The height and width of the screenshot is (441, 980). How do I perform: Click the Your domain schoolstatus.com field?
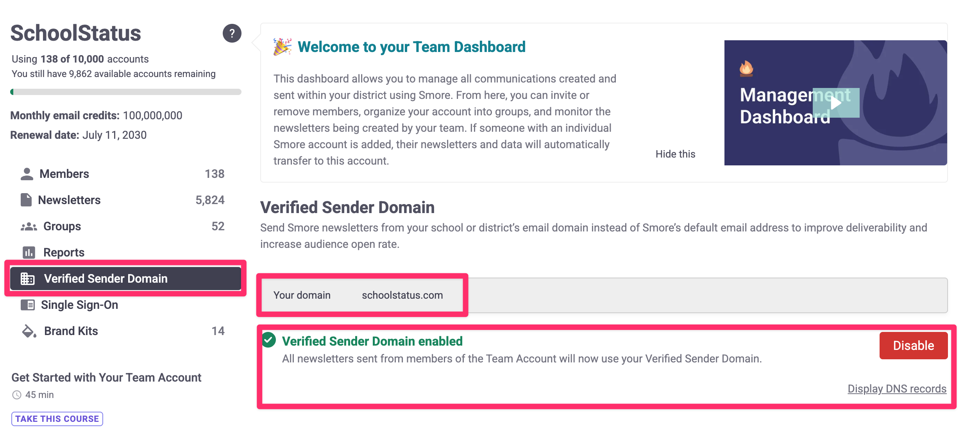[x=604, y=295]
